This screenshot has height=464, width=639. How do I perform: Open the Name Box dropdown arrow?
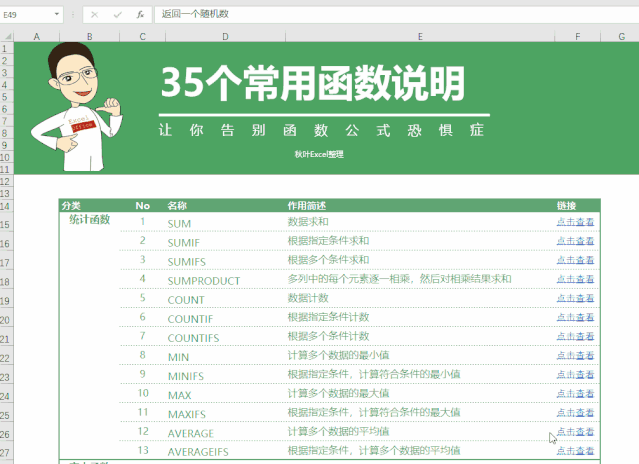57,14
